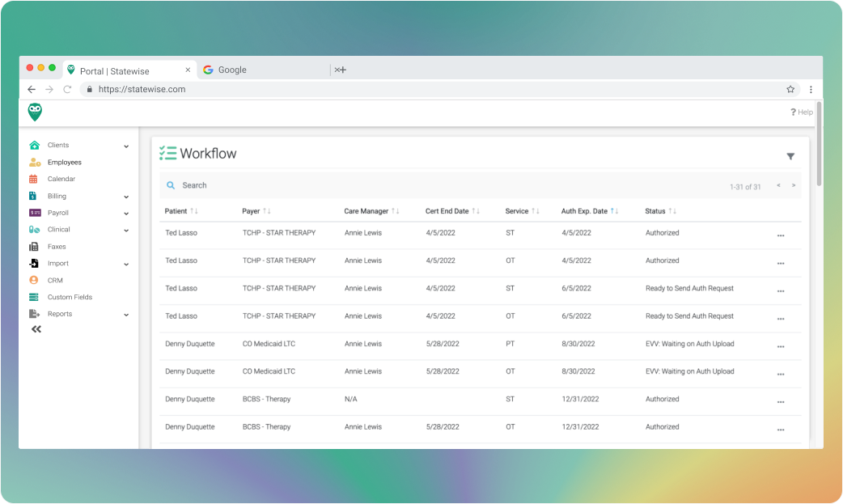
Task: Go to the next results page
Action: [x=794, y=185]
